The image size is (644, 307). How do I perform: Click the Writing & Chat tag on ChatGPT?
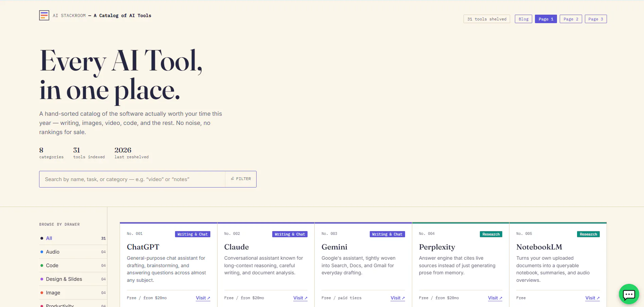193,234
